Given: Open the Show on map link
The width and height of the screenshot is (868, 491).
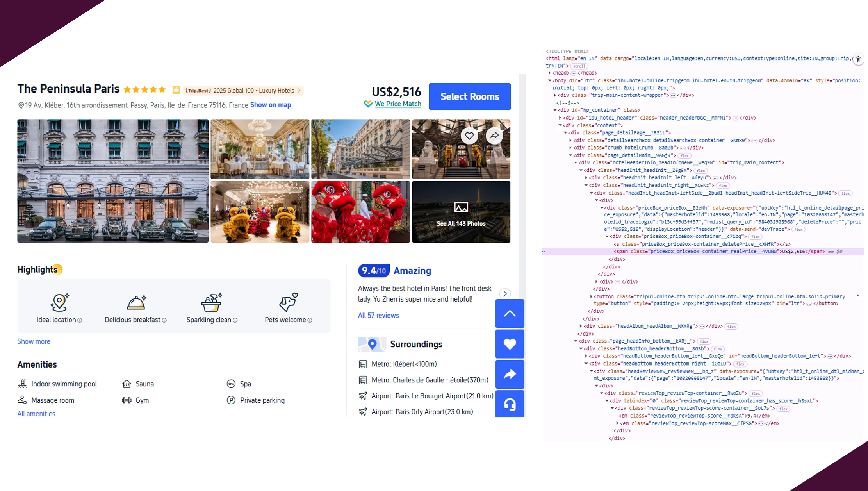Looking at the screenshot, I should 270,105.
